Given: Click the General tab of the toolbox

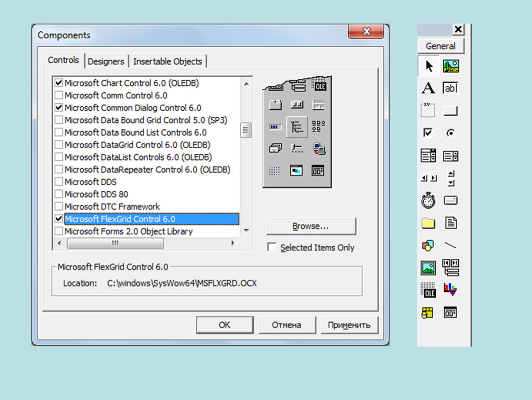Looking at the screenshot, I should (441, 46).
